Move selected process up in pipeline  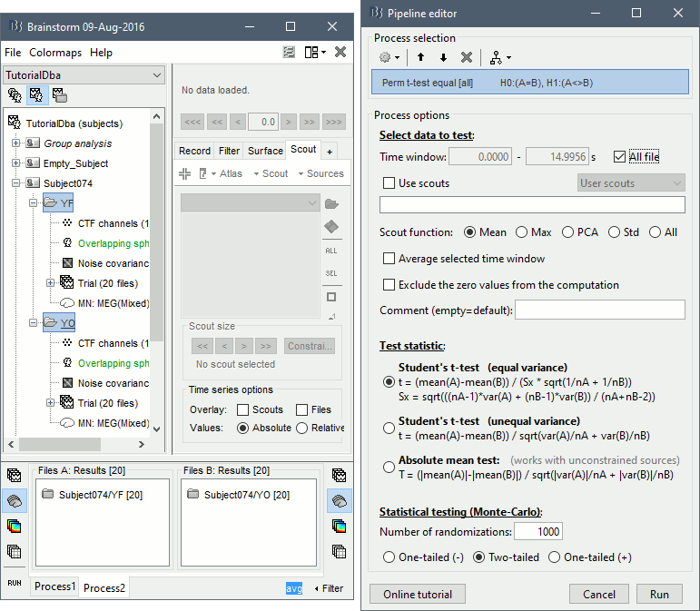click(420, 57)
